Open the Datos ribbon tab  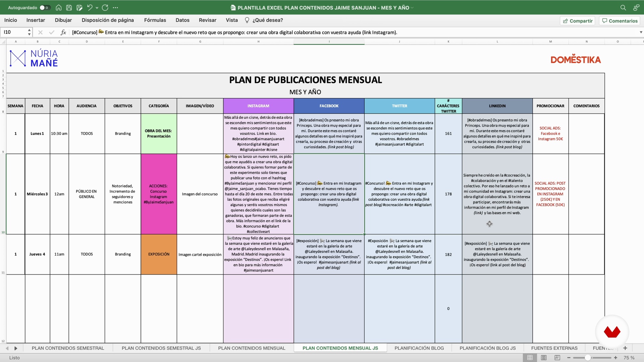pos(182,20)
